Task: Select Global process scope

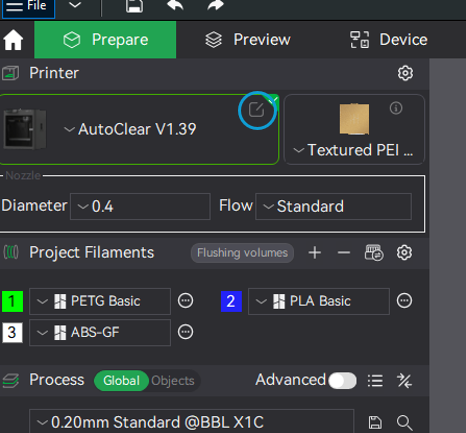Action: (x=121, y=381)
